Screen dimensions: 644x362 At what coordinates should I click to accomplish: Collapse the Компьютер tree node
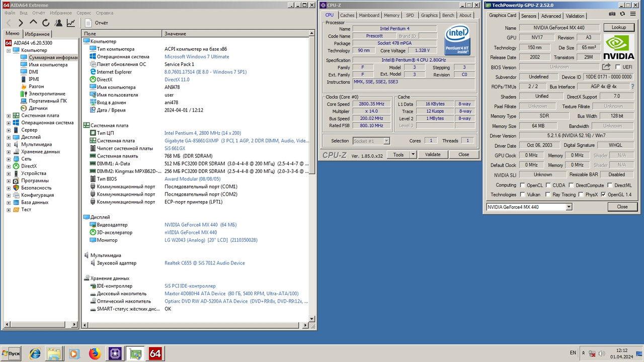[9, 50]
